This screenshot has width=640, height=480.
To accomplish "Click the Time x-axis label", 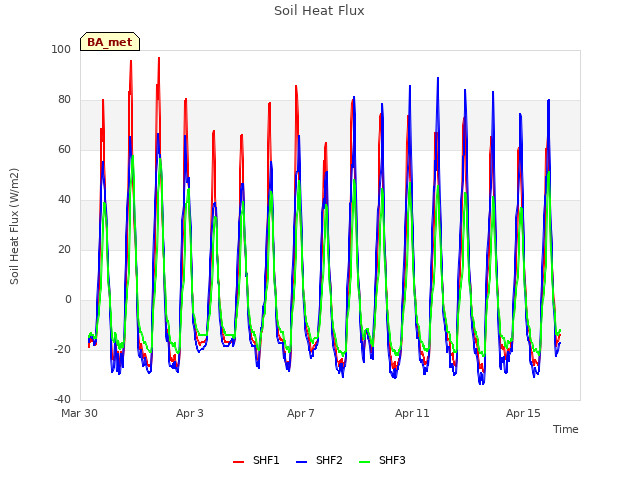I will (x=566, y=429).
